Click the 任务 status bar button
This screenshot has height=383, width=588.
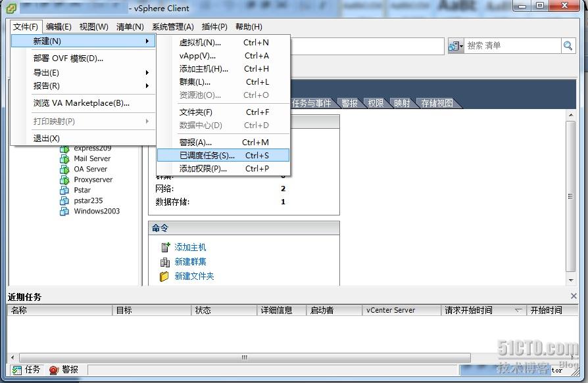point(26,370)
